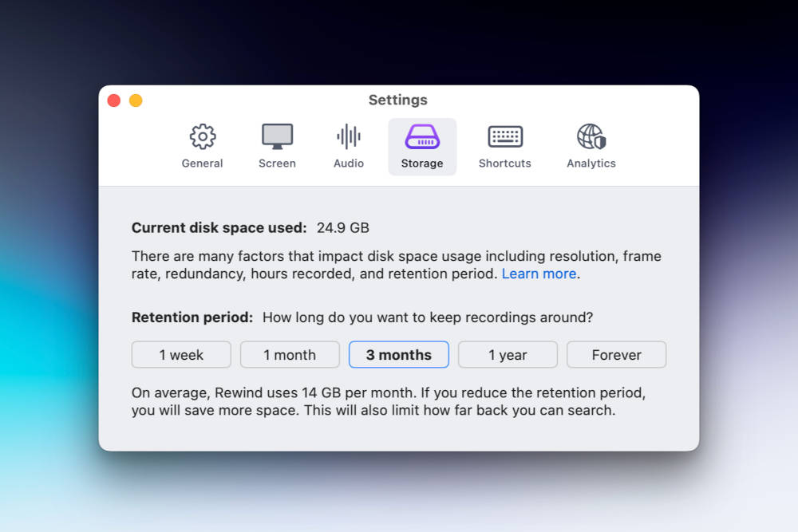This screenshot has height=532, width=798.
Task: Choose the 1 year retention option
Action: 508,354
